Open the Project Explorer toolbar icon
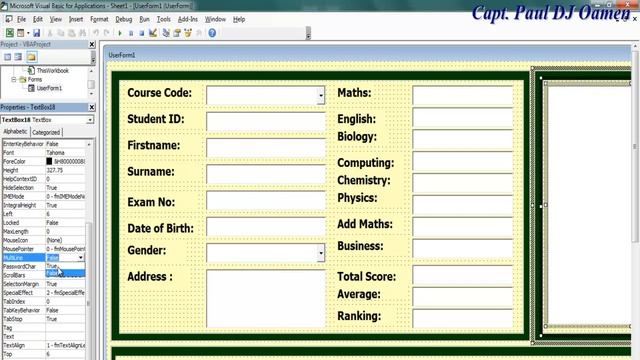640x360 pixels. click(x=166, y=33)
